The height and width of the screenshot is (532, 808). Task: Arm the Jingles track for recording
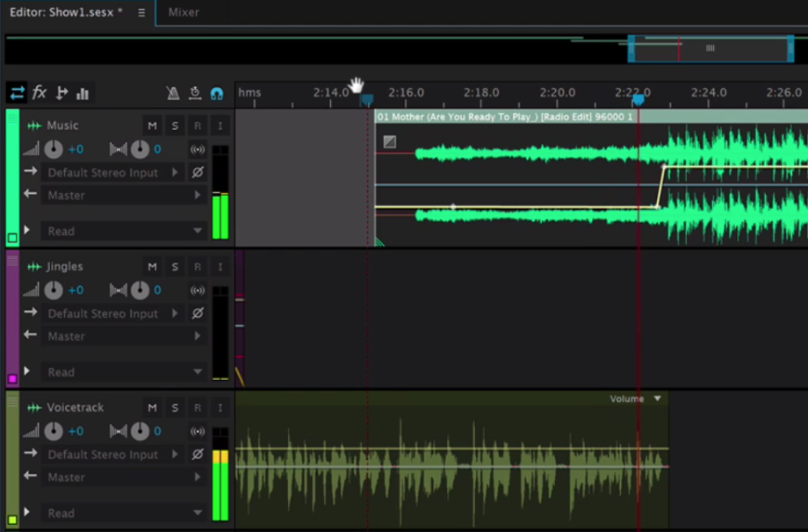[198, 267]
